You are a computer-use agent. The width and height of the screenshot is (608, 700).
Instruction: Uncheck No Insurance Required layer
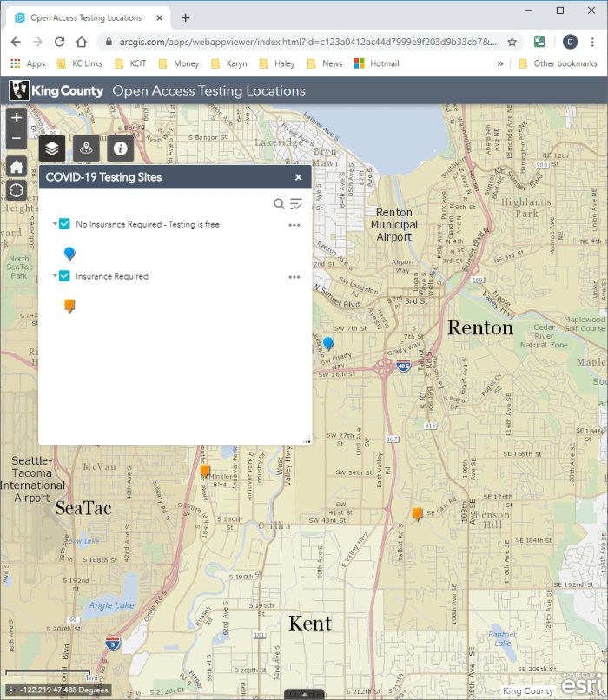click(x=64, y=224)
